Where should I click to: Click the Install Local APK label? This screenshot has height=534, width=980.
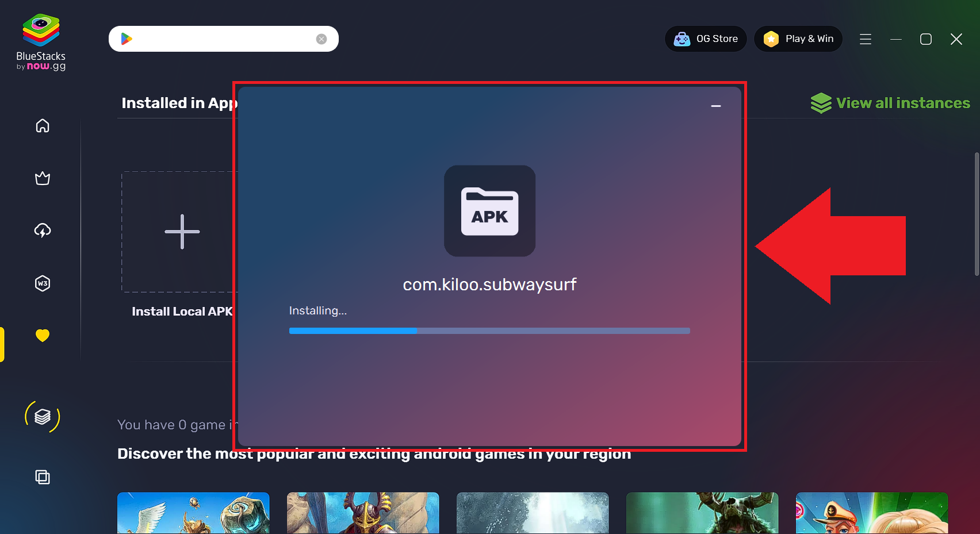pos(182,312)
